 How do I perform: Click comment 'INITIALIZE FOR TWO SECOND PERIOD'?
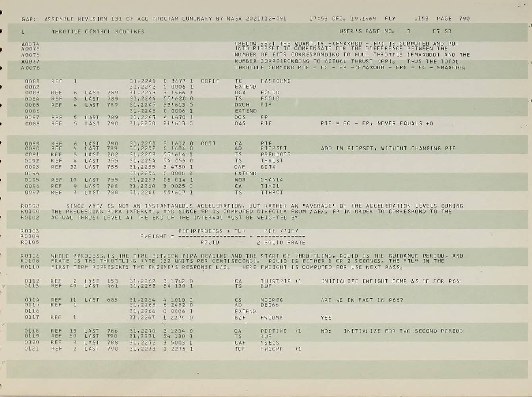[403, 331]
